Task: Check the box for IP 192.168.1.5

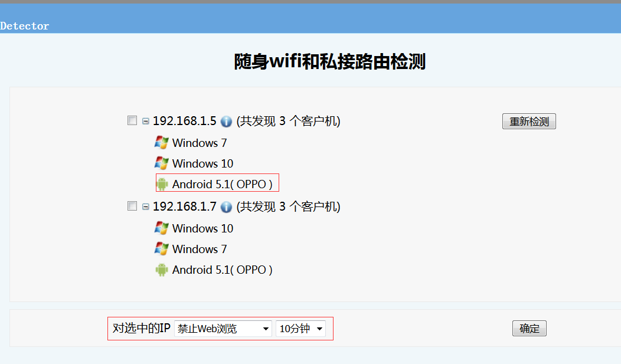Action: (x=132, y=121)
